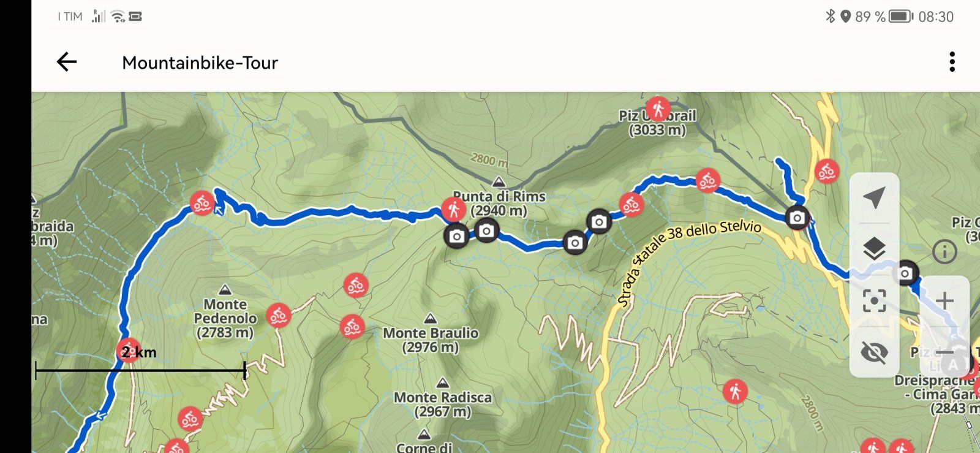Tap the current location arrow button
This screenshot has height=453, width=980.
point(874,197)
